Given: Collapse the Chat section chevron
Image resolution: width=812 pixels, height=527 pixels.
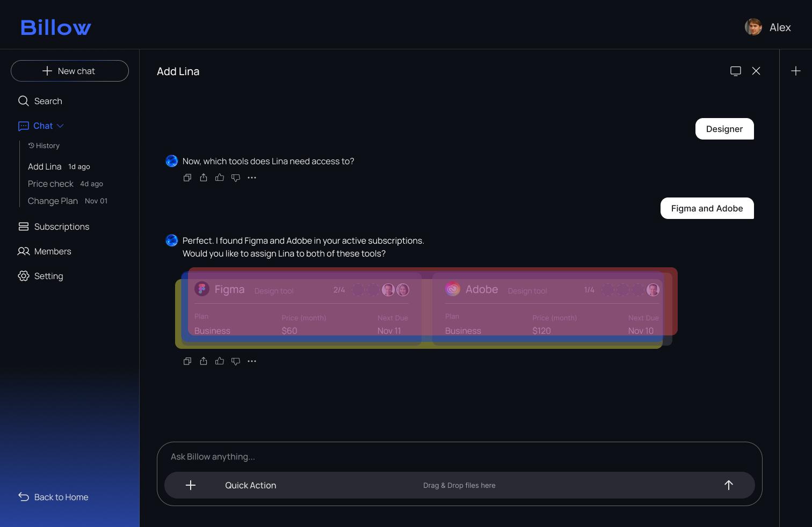Looking at the screenshot, I should [x=60, y=126].
